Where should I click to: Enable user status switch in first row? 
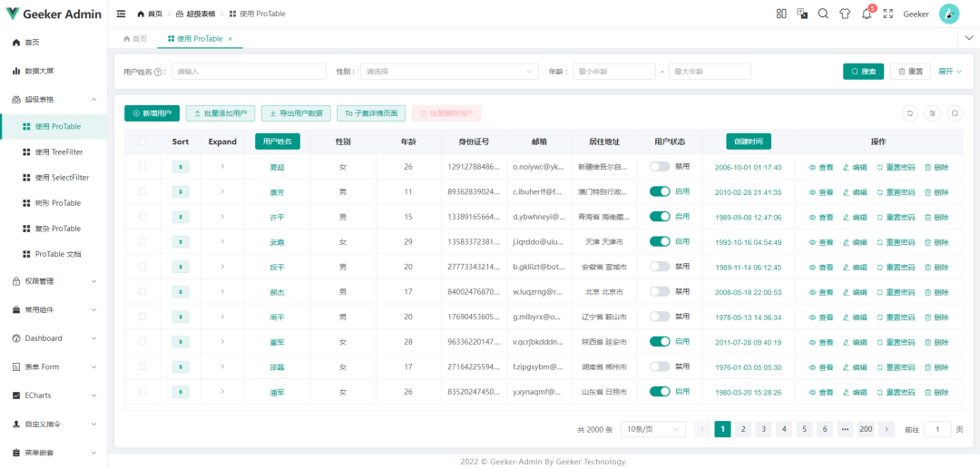pyautogui.click(x=660, y=167)
